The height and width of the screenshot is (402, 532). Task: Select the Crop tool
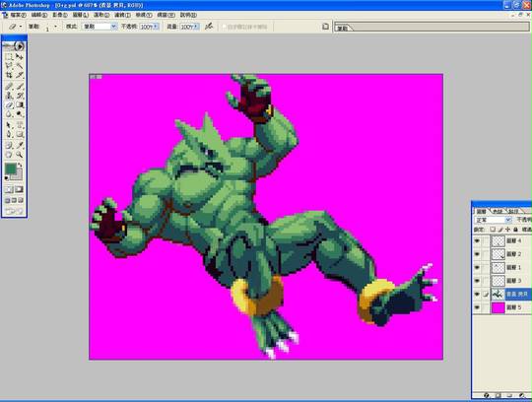pos(9,75)
